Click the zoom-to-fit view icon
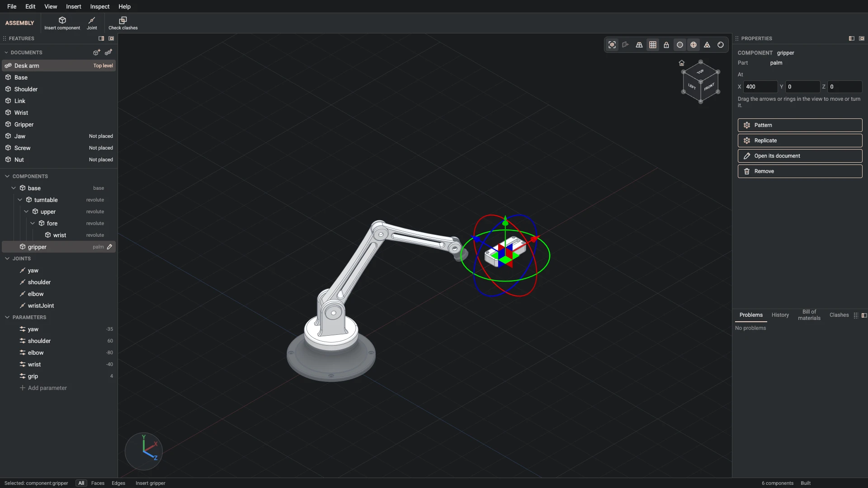 (612, 45)
